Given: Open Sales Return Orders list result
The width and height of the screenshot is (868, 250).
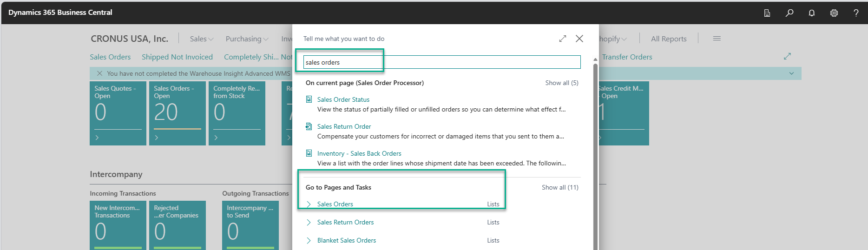Looking at the screenshot, I should tap(345, 222).
